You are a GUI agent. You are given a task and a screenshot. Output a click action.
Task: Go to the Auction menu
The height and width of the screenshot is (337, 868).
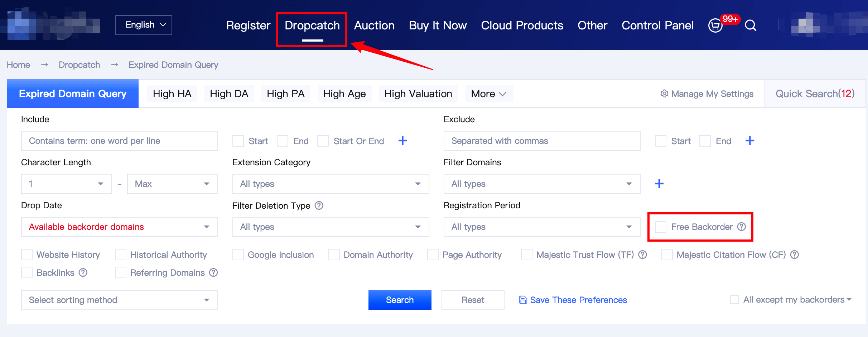pos(374,25)
